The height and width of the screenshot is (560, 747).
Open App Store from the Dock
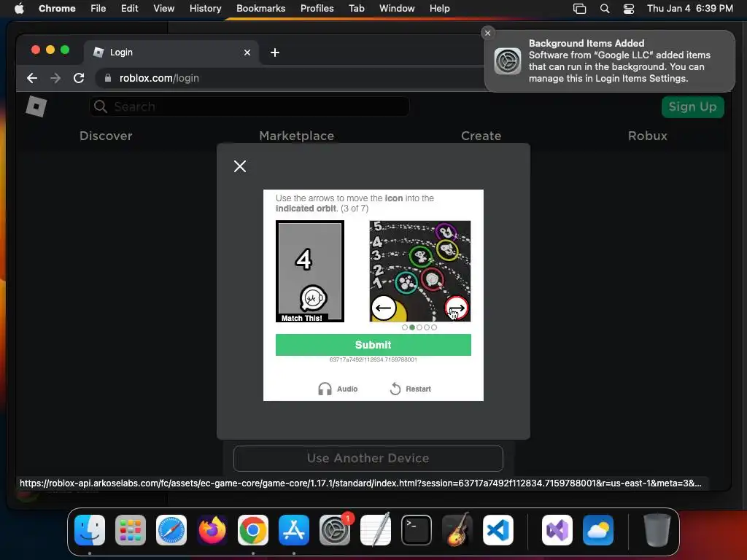point(294,530)
